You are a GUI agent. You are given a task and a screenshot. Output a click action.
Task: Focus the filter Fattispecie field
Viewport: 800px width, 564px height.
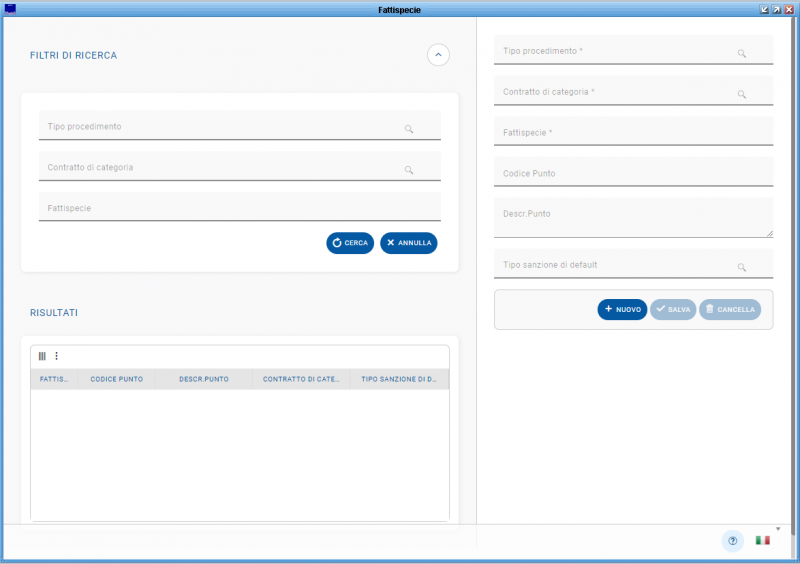(x=239, y=207)
